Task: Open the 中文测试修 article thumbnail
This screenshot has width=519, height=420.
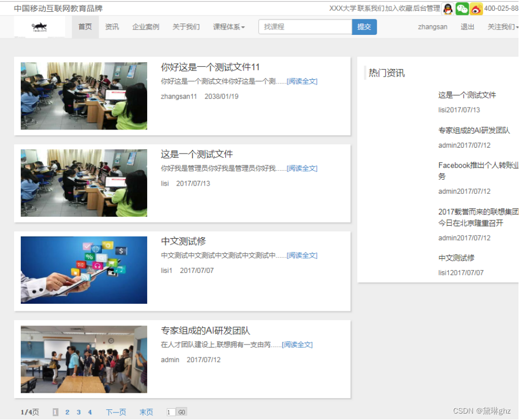Action: (83, 270)
